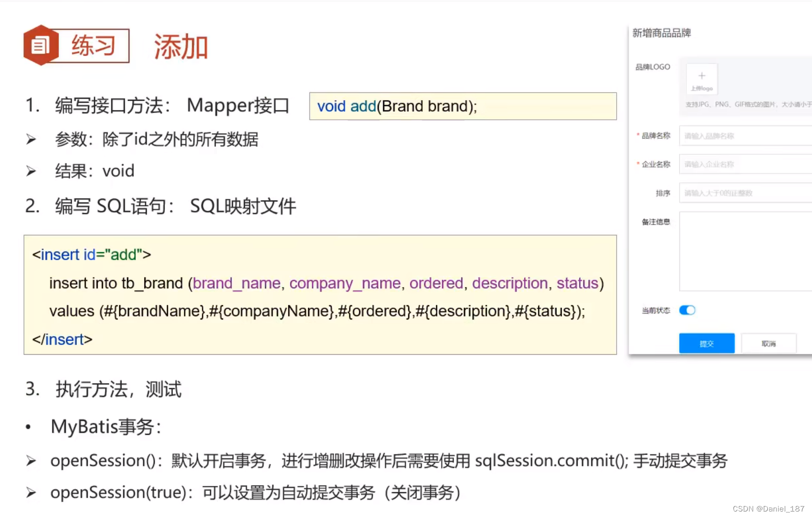This screenshot has height=517, width=812.
Task: Click the 'insert into tb_brand' SQL line
Action: [x=327, y=283]
